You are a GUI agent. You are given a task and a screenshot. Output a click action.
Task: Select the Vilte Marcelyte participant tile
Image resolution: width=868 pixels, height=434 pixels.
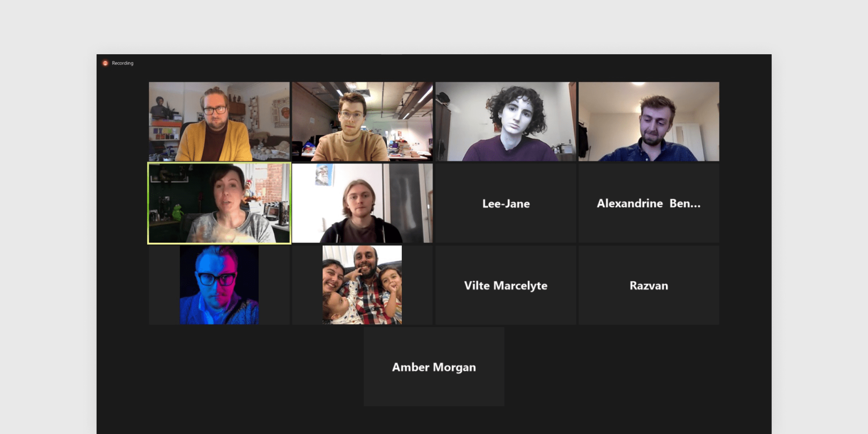pos(506,285)
